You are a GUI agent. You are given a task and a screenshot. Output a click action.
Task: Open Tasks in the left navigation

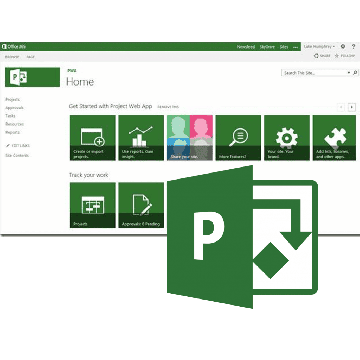tap(10, 116)
